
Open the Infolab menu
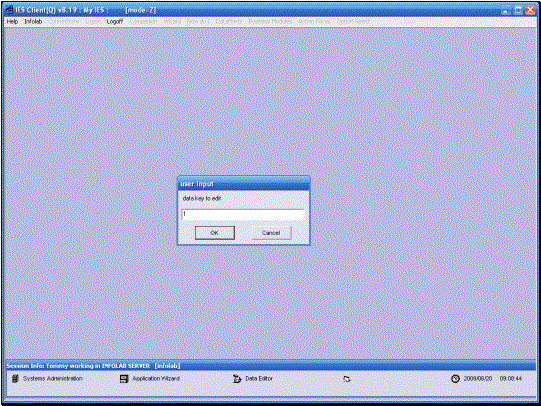click(33, 21)
